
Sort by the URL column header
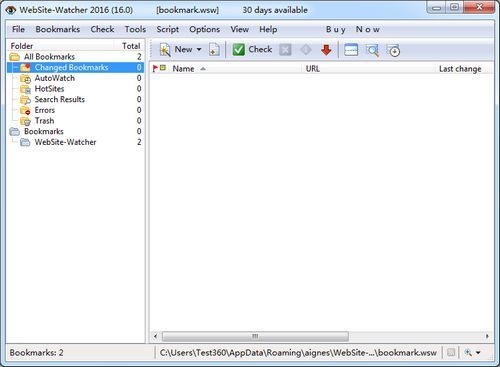tap(313, 69)
